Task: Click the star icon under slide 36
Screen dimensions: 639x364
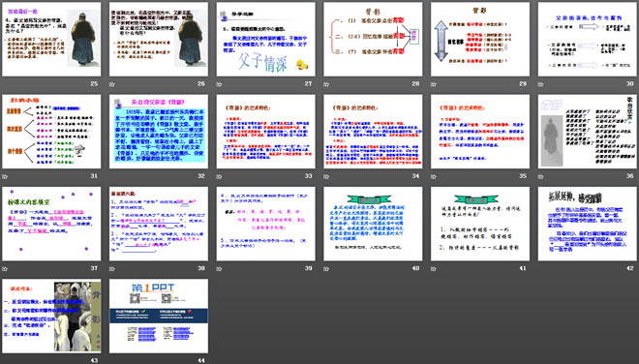Action: 541,176
